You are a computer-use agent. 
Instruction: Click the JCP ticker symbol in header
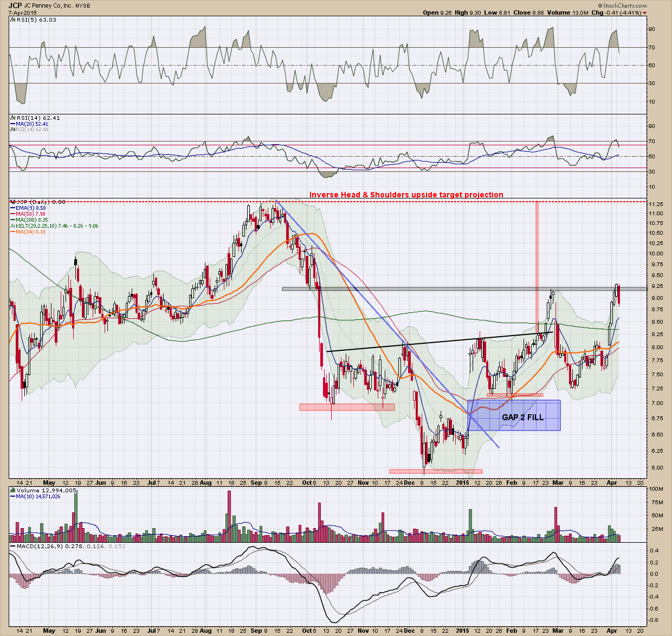point(15,5)
